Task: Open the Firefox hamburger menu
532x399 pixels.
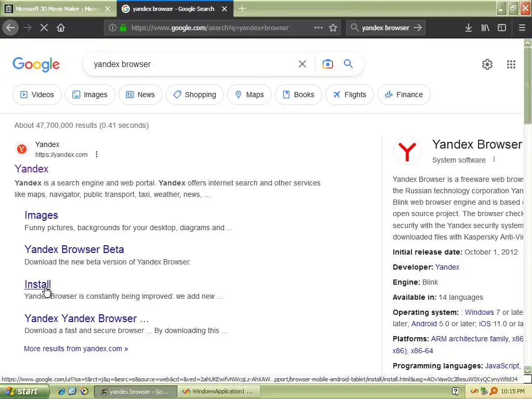Action: tap(522, 28)
